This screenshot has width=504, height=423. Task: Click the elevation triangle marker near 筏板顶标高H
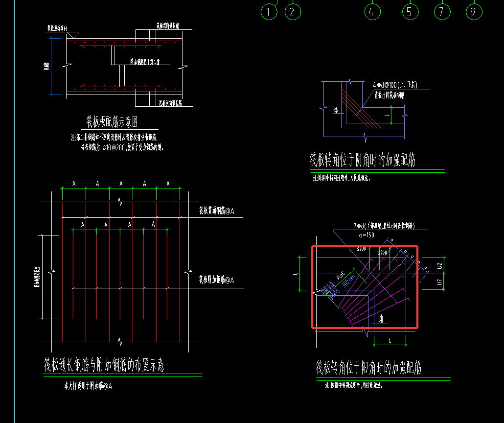(74, 35)
